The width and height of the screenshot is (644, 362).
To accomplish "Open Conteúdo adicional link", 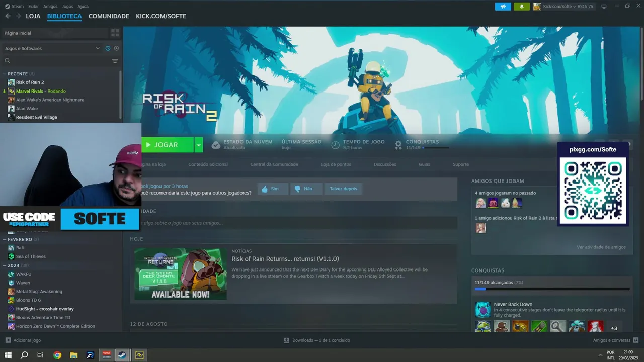I will (208, 164).
